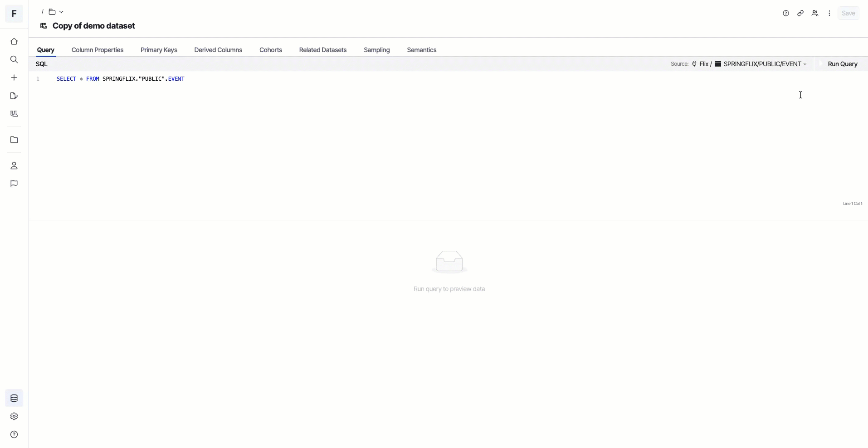Screen dimensions: 868x448
Task: Click the Copy of demo dataset title
Action: point(94,26)
